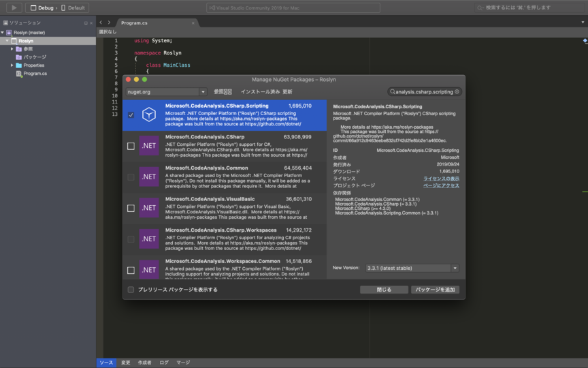Switch to the マージ view tab
Screen dimensions: 588x368
tap(183, 363)
